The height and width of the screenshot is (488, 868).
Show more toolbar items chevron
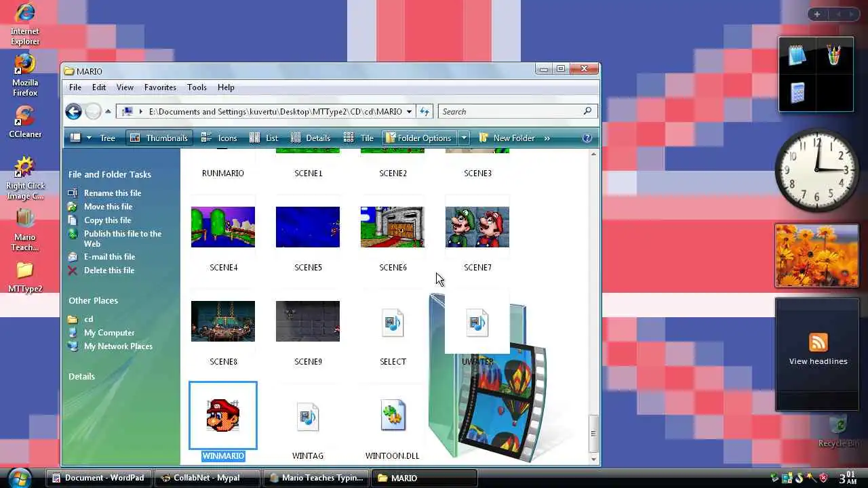coord(547,138)
